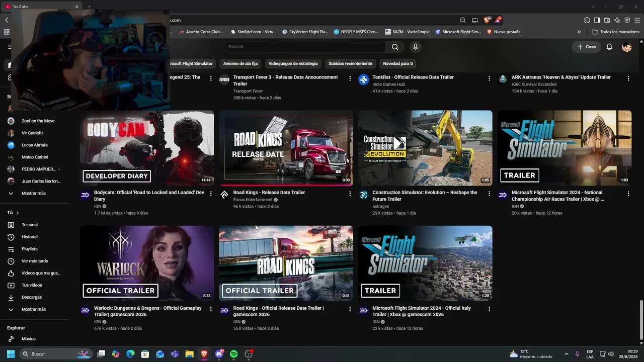Open options for Construction Simulator Evolution video
Screen dimensions: 644x362
tap(489, 194)
